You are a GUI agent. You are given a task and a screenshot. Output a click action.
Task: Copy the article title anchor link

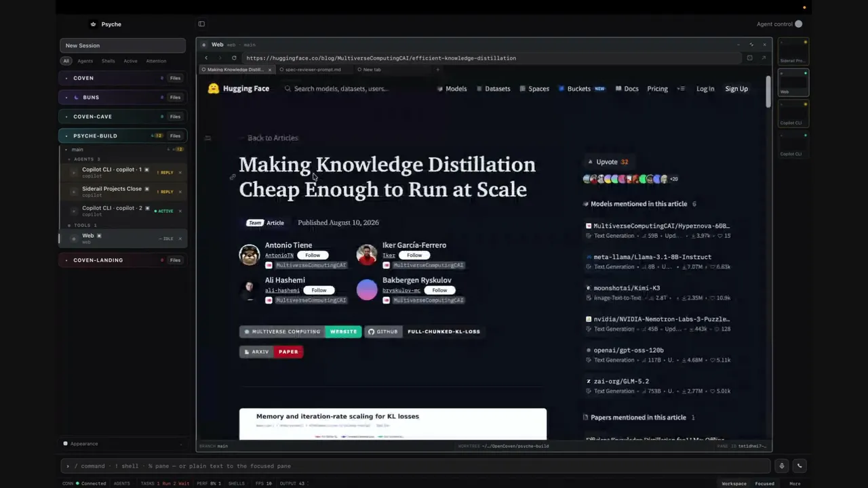point(233,177)
